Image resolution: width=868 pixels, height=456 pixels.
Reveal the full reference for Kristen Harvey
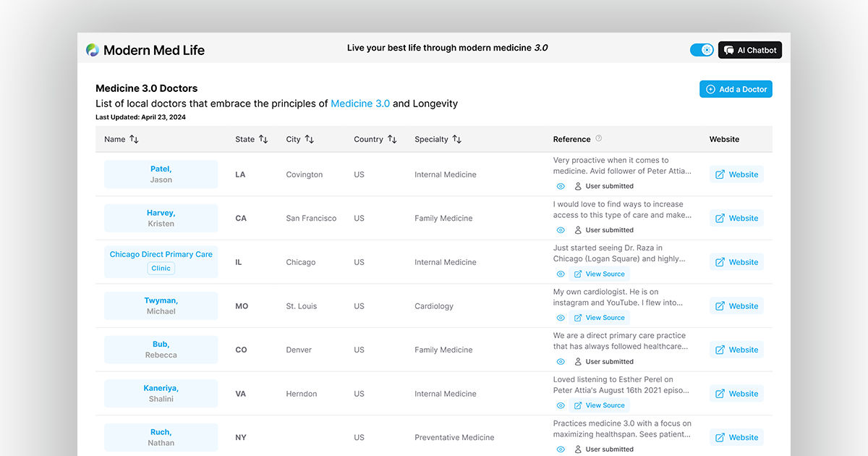point(561,230)
